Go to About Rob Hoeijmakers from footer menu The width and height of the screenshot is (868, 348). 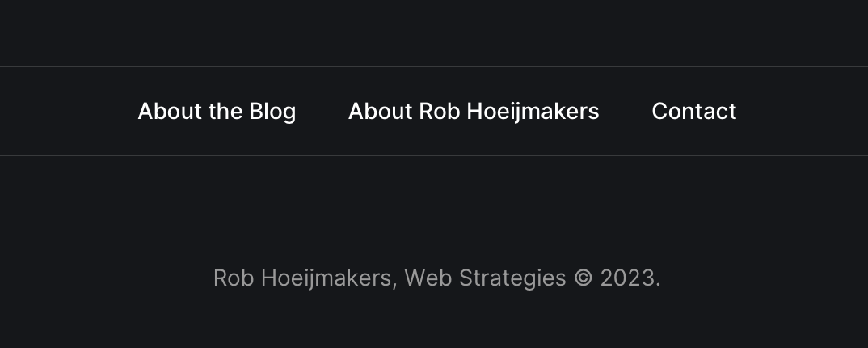(474, 111)
